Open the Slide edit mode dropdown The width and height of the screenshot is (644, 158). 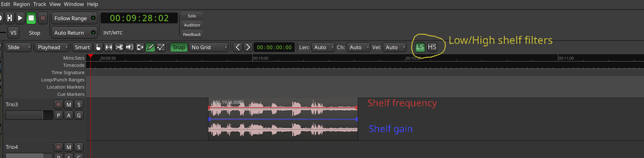pos(18,47)
